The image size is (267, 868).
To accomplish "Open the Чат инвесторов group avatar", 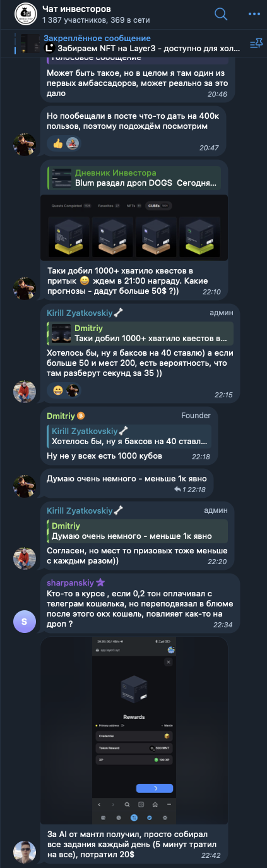I will coord(25,14).
